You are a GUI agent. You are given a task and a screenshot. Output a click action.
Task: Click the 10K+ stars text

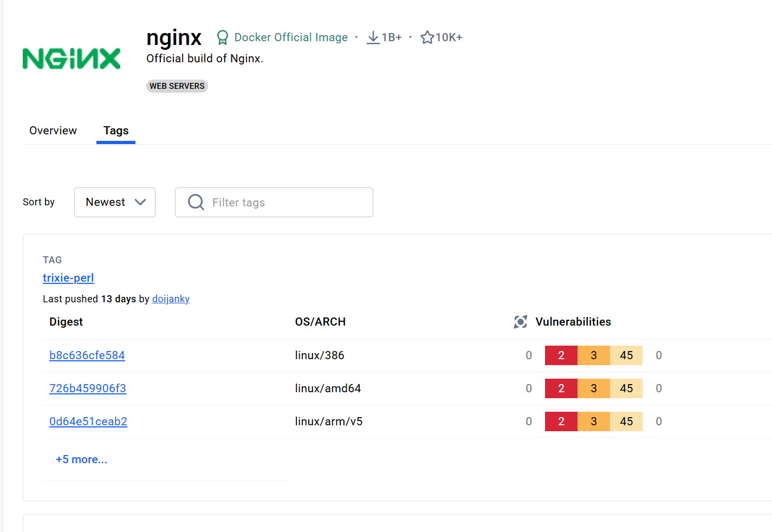click(449, 37)
